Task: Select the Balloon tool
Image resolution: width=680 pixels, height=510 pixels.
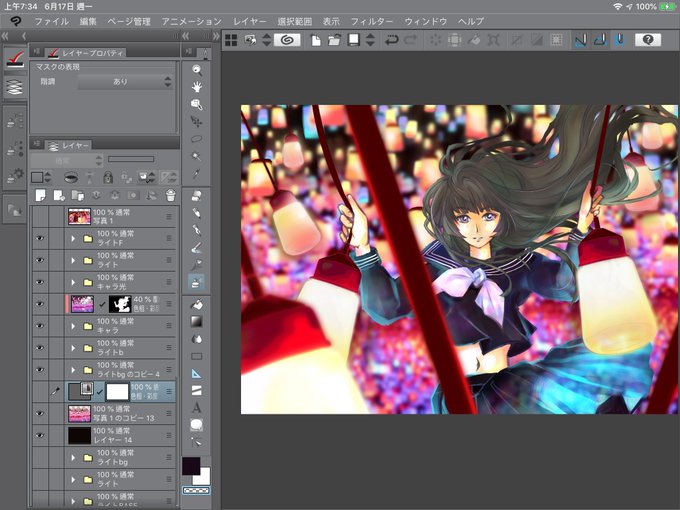Action: pos(196,425)
